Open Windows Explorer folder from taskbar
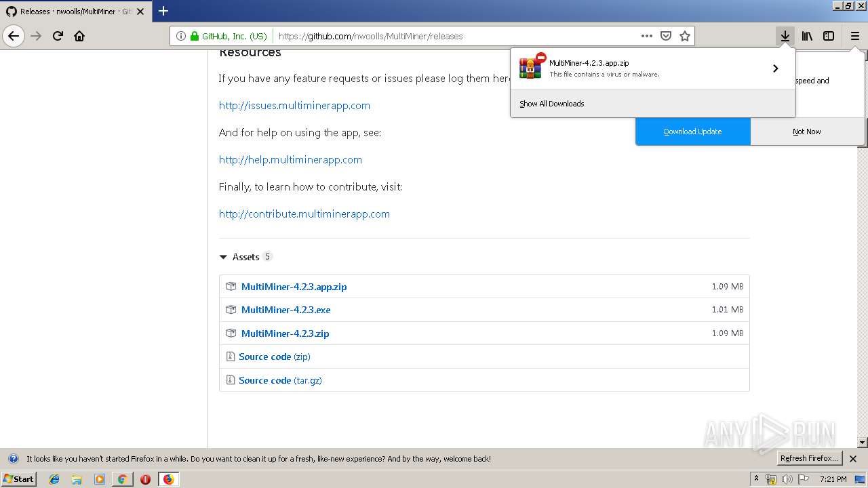This screenshot has width=868, height=488. [x=77, y=479]
